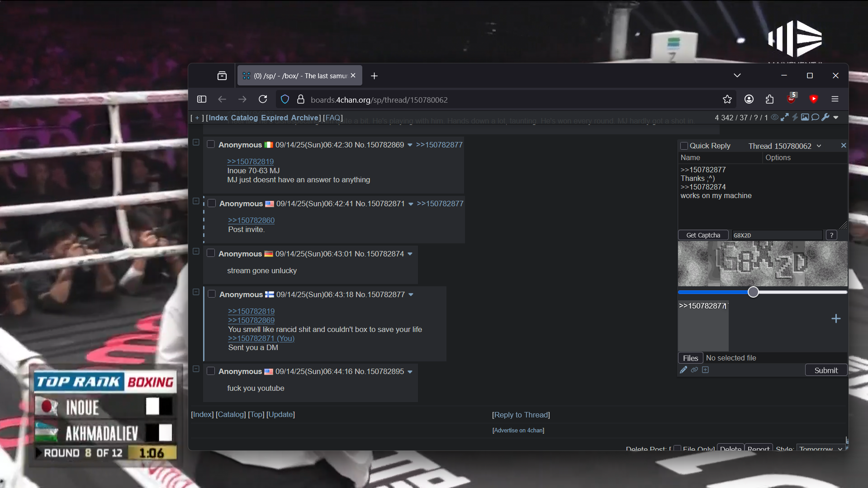
Task: Open the Catalog link in header
Action: [244, 118]
